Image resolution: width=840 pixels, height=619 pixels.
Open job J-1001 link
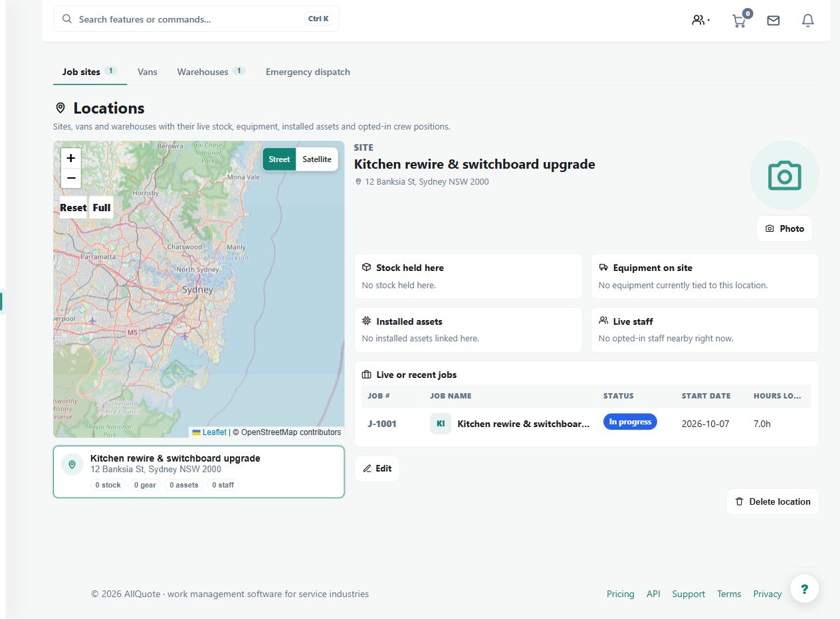tap(382, 424)
